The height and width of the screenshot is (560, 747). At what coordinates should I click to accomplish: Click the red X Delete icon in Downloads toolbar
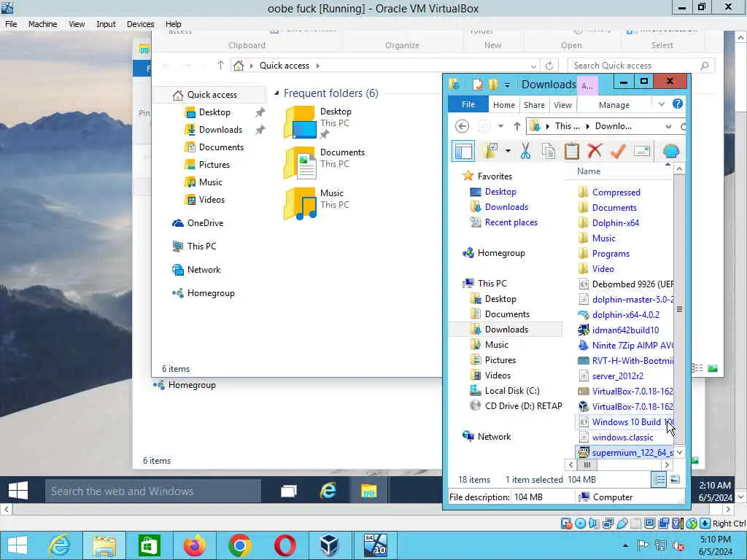tap(595, 151)
